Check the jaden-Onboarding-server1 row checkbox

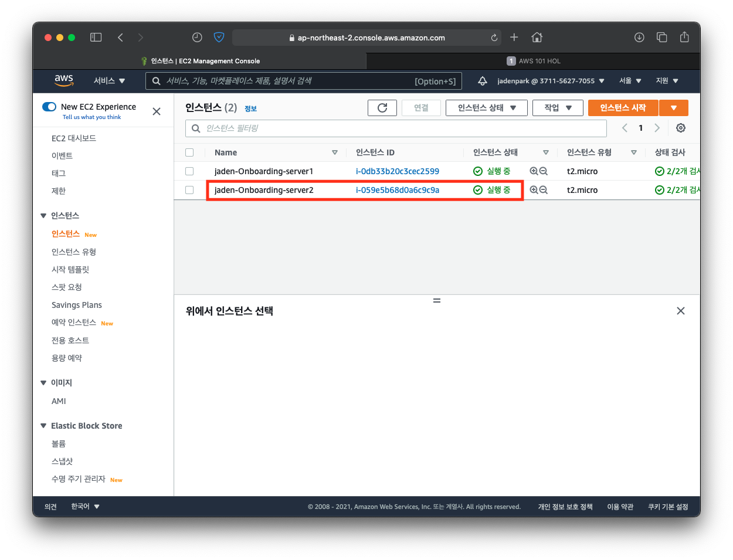(x=189, y=171)
